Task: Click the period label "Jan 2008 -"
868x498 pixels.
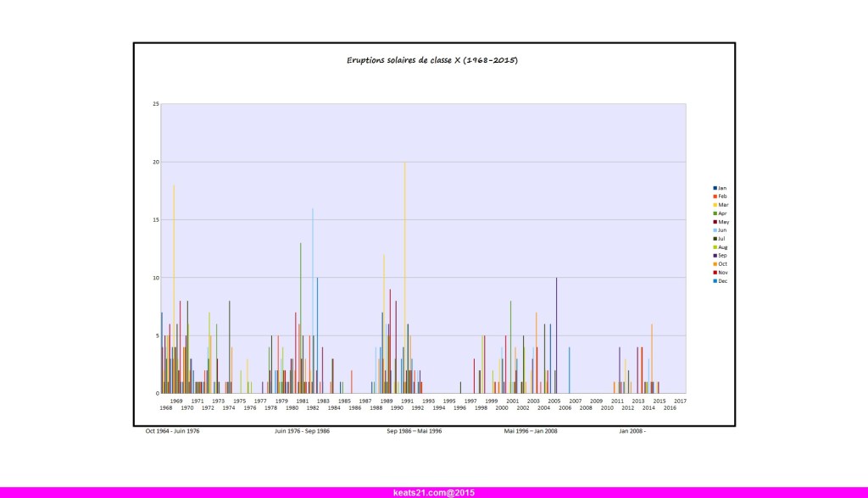Action: pyautogui.click(x=632, y=431)
